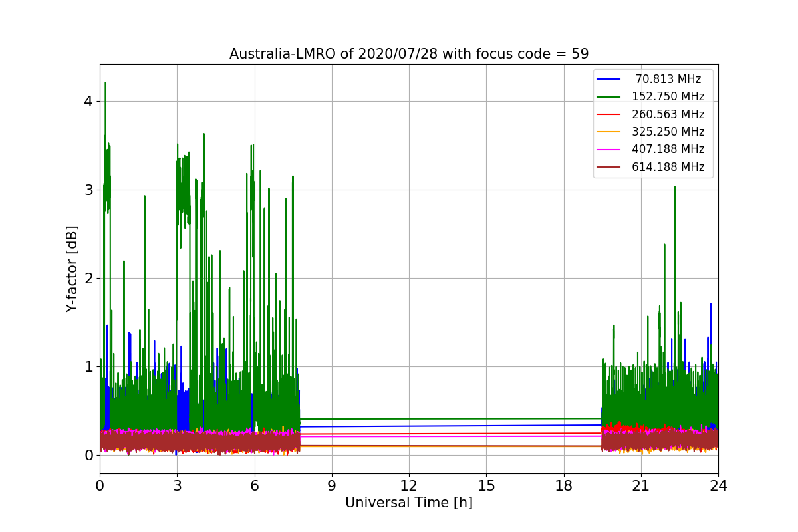This screenshot has width=798, height=532.
Task: Click the 407.188 MHz legend label
Action: point(668,149)
